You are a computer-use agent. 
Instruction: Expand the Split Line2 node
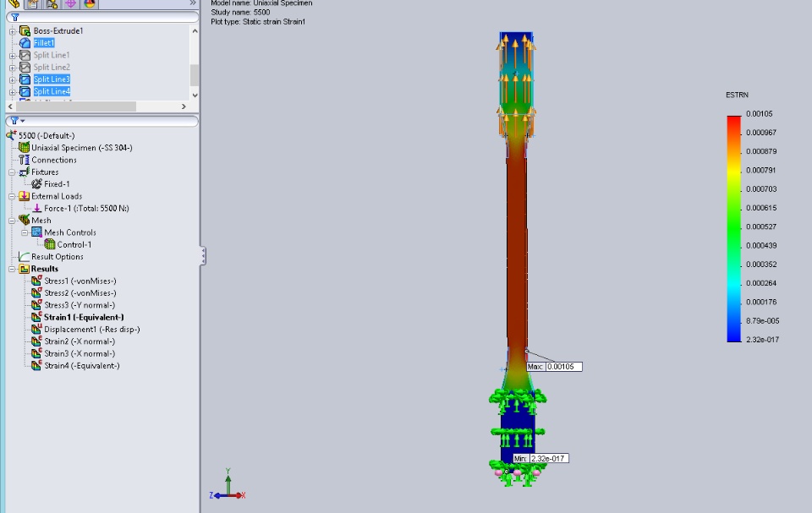pyautogui.click(x=13, y=68)
